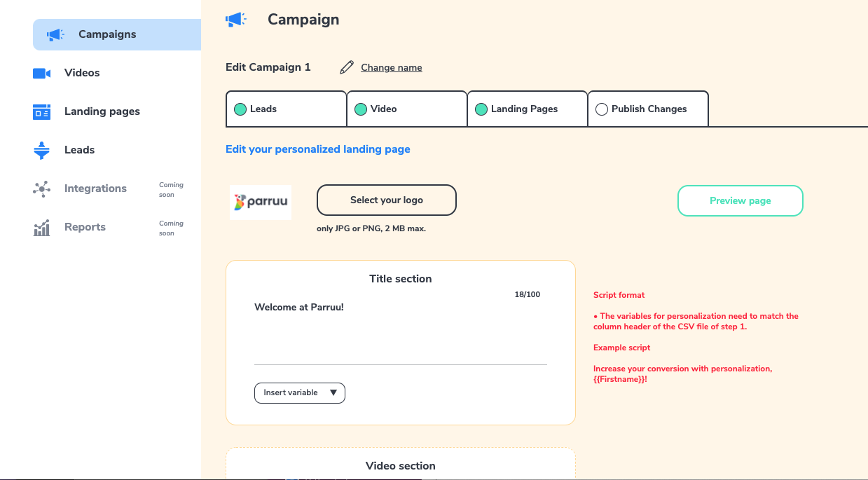Open the Publish Changes tab
Viewport: 868px width, 480px height.
tap(649, 109)
